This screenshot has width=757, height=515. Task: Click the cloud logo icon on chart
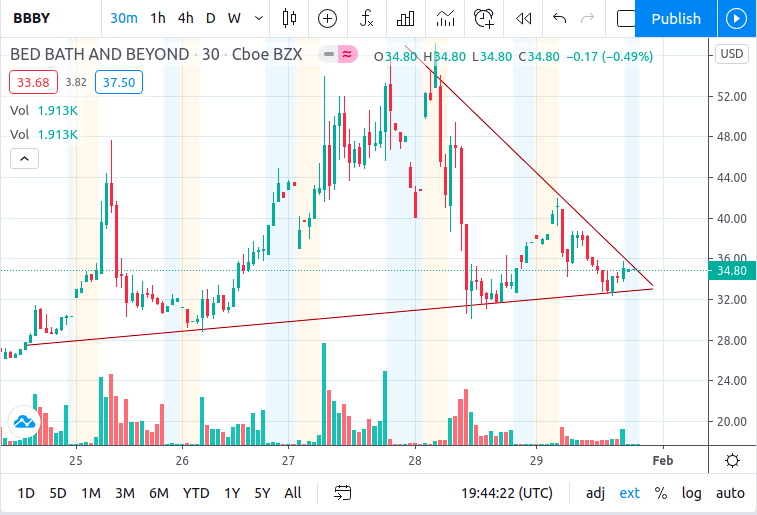(24, 422)
